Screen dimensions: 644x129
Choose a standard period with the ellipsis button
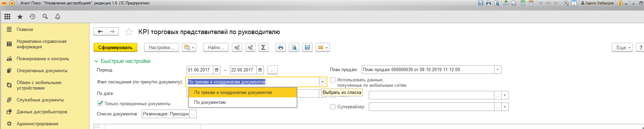(272, 70)
